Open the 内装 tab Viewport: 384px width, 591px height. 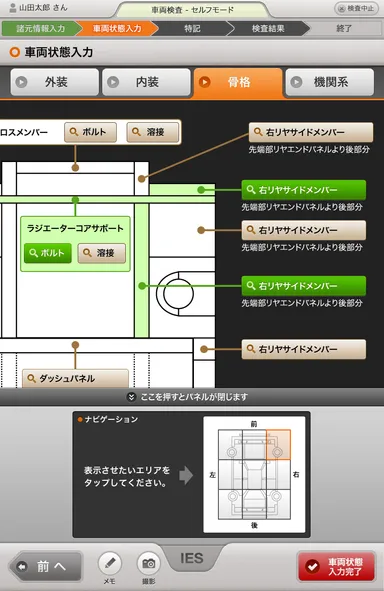point(147,82)
